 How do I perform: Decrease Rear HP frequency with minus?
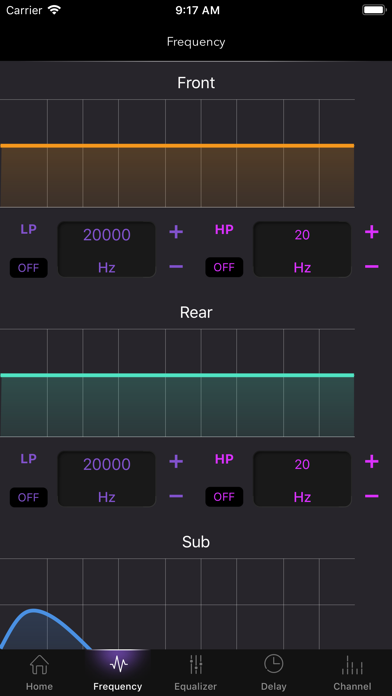pos(372,496)
